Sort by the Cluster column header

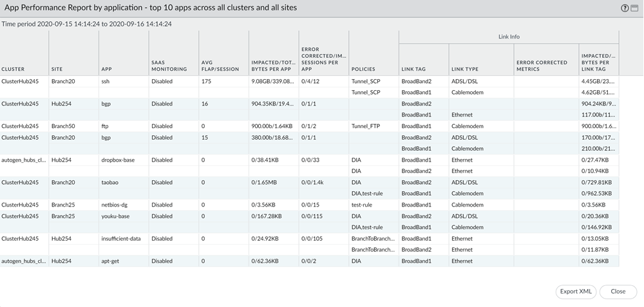tap(14, 69)
